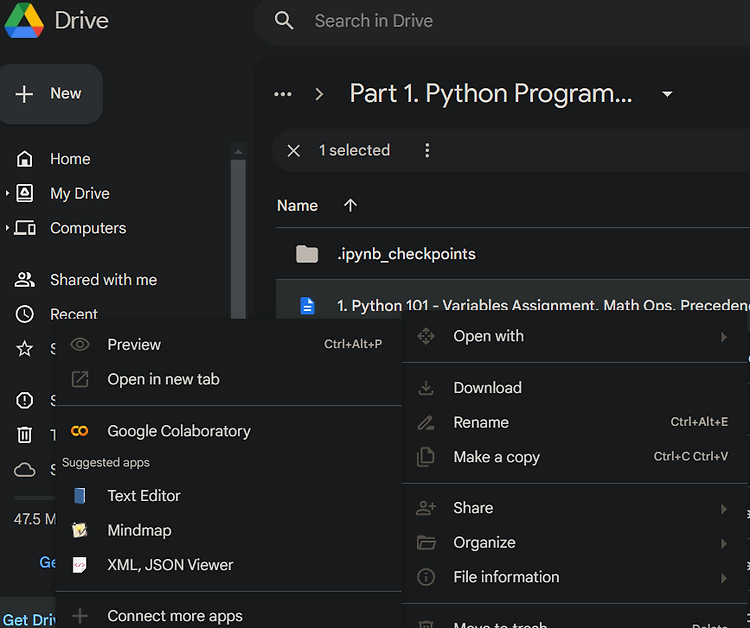This screenshot has height=628, width=750.
Task: Click the Make a copy icon
Action: [x=426, y=457]
